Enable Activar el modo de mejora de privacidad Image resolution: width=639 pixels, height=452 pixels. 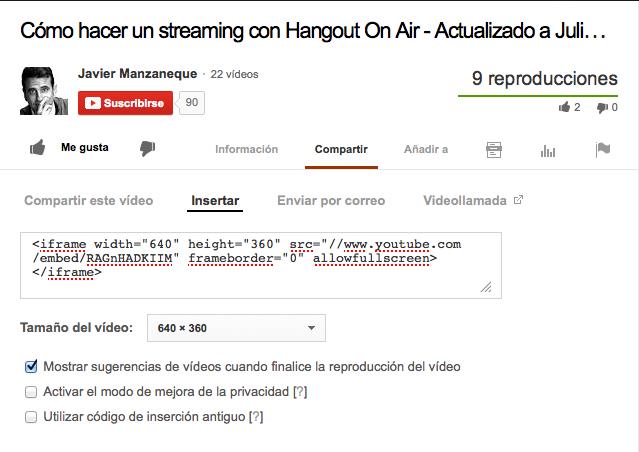tap(31, 392)
